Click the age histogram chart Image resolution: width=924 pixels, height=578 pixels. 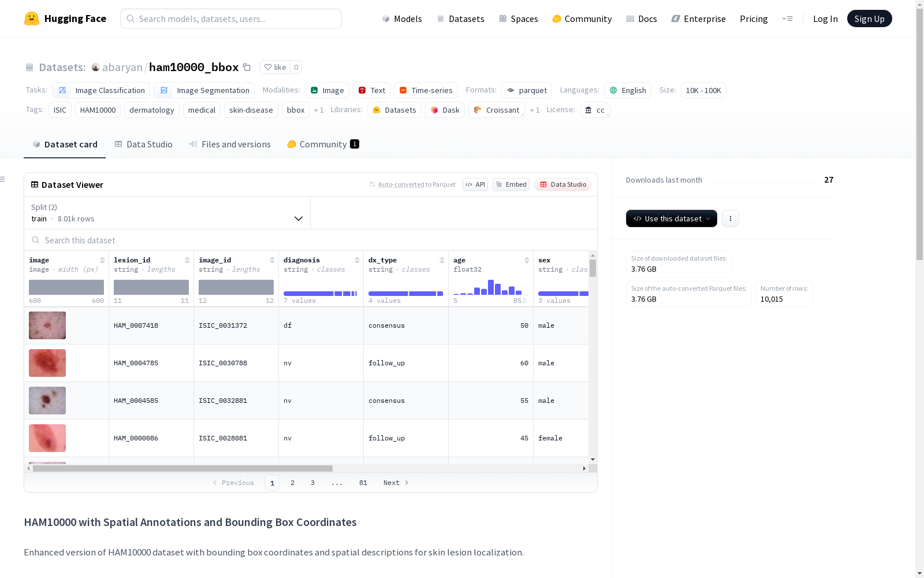click(490, 287)
